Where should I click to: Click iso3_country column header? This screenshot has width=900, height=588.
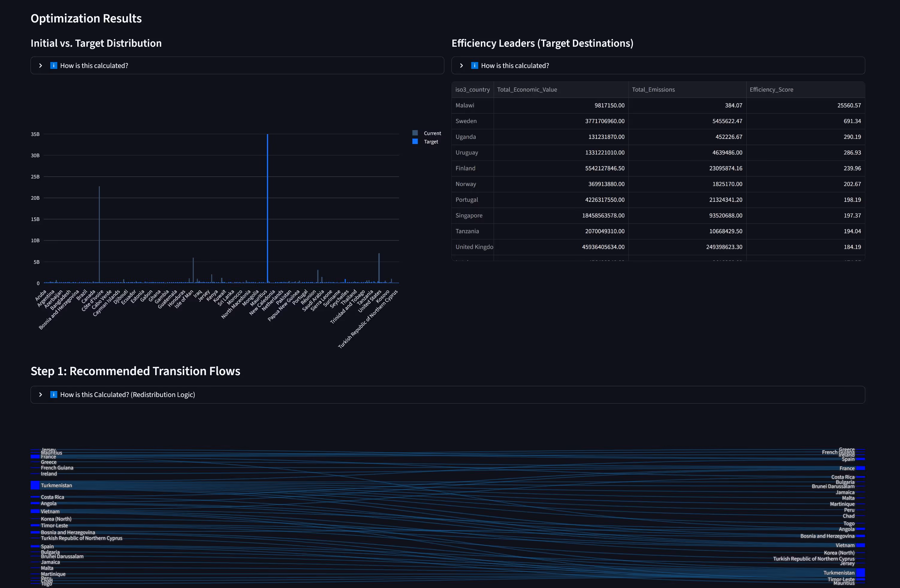472,90
